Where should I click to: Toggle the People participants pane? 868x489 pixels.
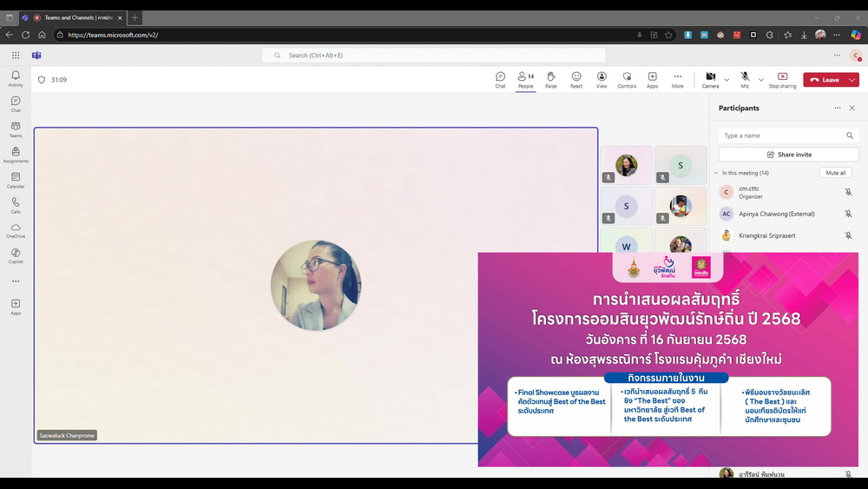(525, 80)
